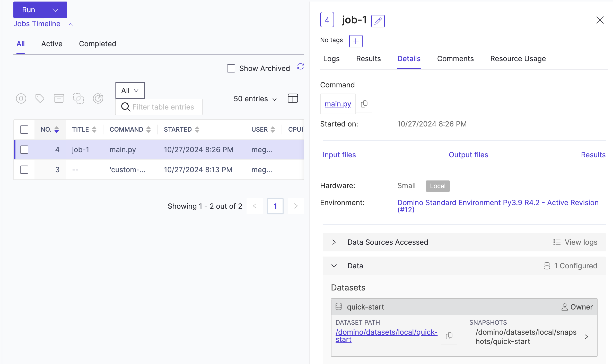Open the Run button dropdown arrow

(55, 10)
